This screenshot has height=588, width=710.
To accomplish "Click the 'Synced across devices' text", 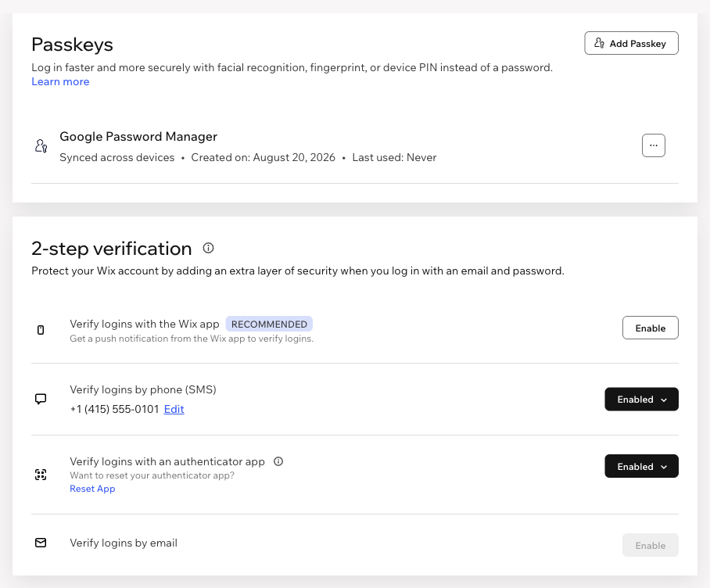I will click(x=117, y=157).
